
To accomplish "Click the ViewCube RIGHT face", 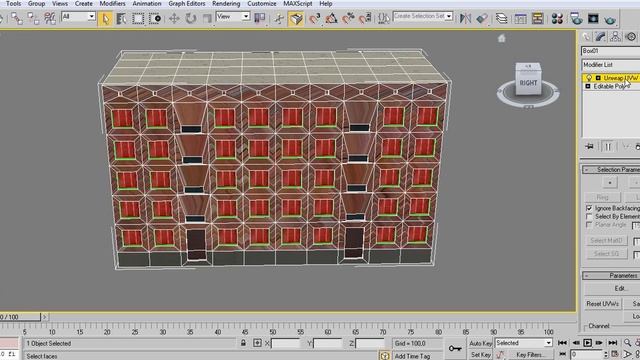I will [528, 83].
